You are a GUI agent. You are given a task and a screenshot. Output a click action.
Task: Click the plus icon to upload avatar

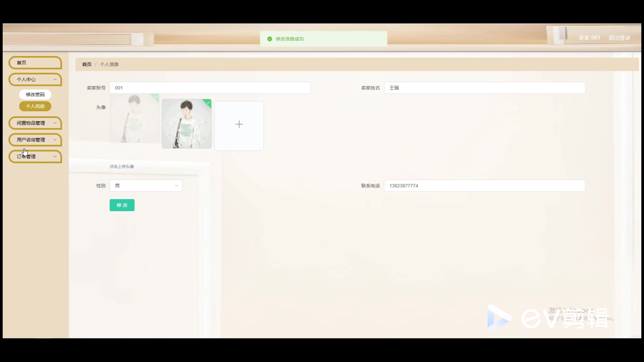pos(239,125)
